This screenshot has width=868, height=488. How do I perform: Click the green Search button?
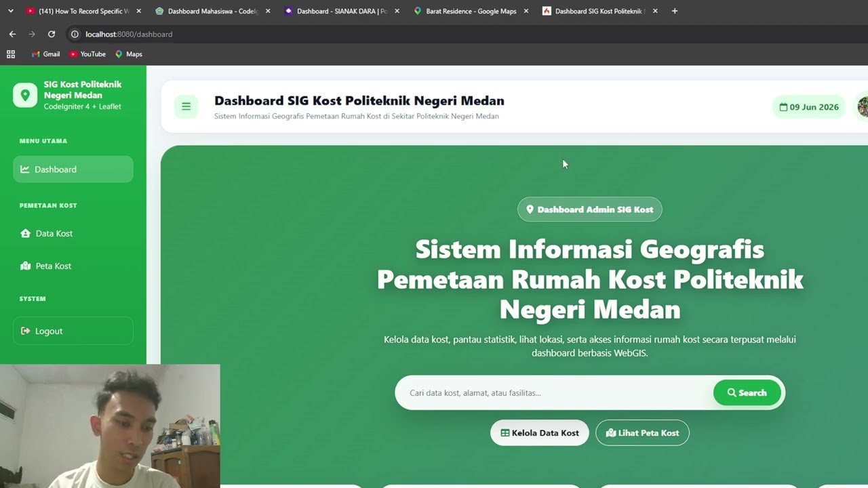pyautogui.click(x=747, y=392)
